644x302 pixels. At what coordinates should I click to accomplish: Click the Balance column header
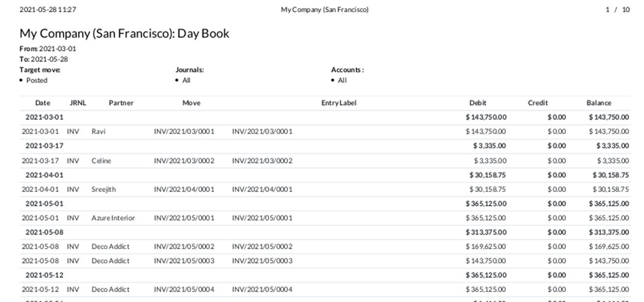click(599, 103)
